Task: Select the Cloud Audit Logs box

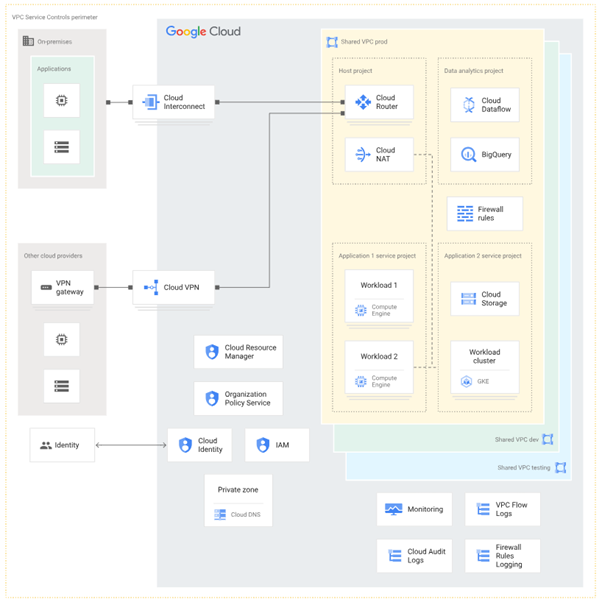Action: (x=413, y=556)
